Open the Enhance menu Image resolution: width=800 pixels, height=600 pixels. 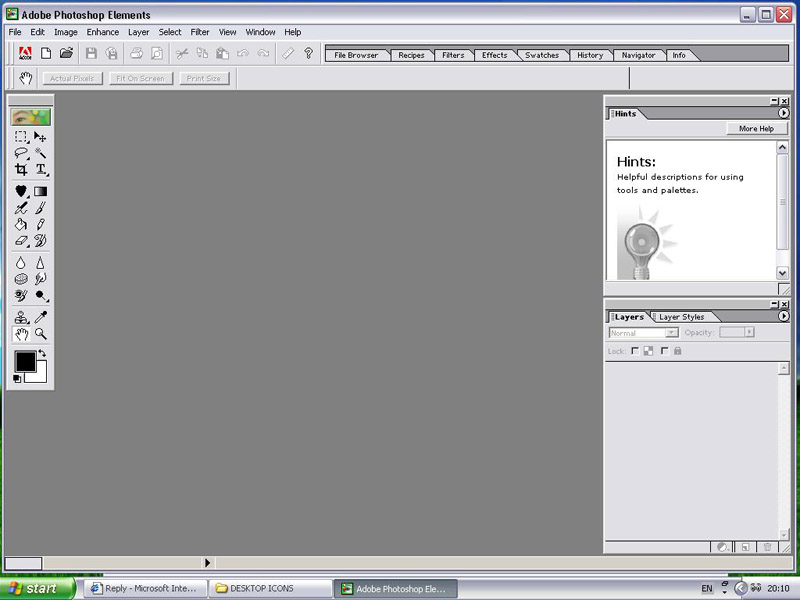[x=102, y=32]
